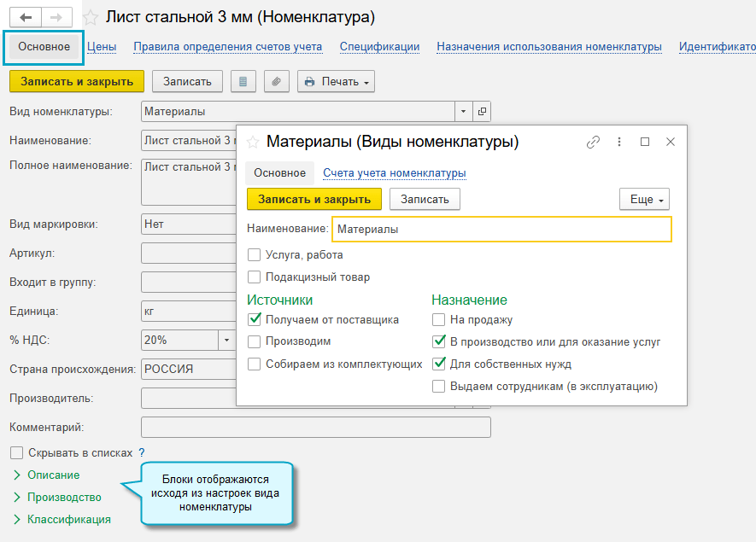Focus the Вид маркировки field
Image resolution: width=756 pixels, height=542 pixels.
click(189, 224)
